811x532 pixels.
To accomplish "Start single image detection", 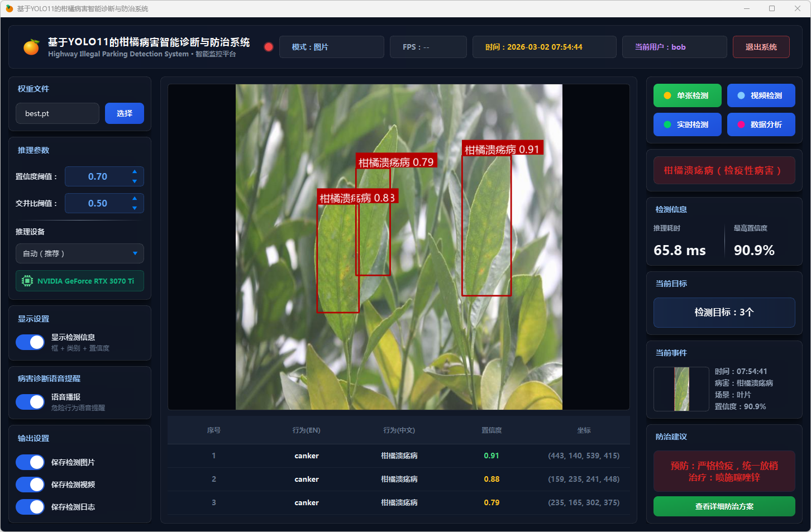I will 687,95.
